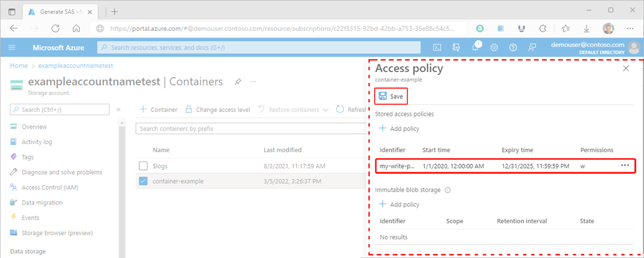Open the browser tab actions icon
Viewport: 644px width, 258px height.
tap(12, 12)
